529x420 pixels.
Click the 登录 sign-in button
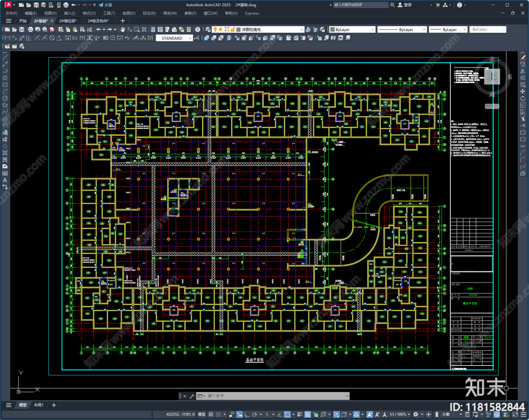[x=405, y=5]
